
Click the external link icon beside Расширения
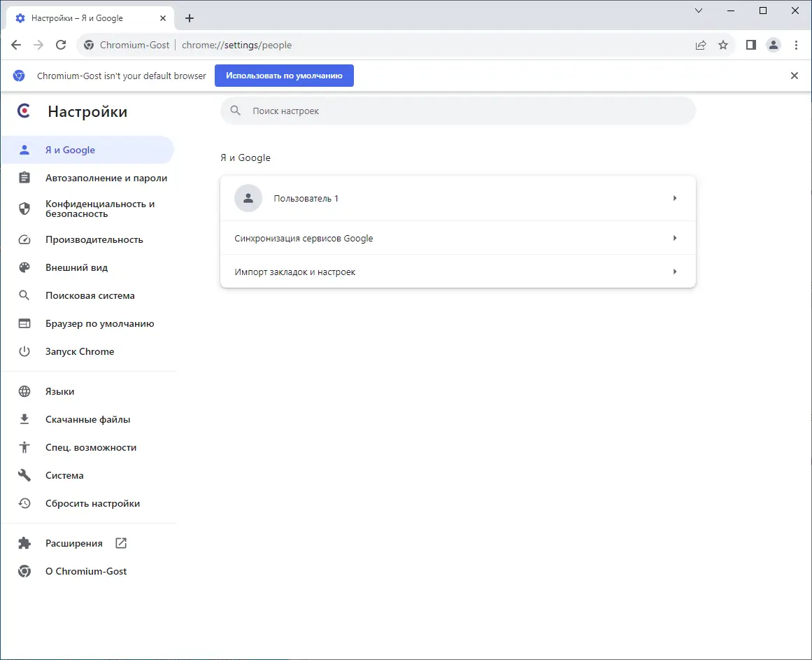coord(121,543)
